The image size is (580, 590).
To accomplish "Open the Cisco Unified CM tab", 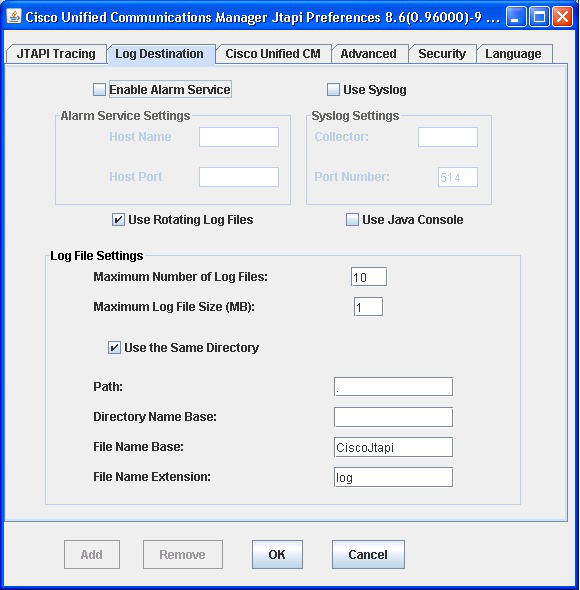I will (273, 54).
